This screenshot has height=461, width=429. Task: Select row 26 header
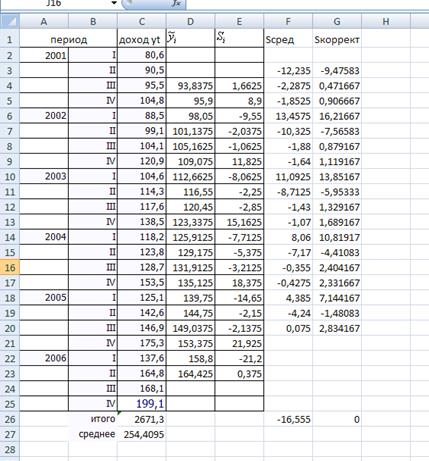coord(10,419)
